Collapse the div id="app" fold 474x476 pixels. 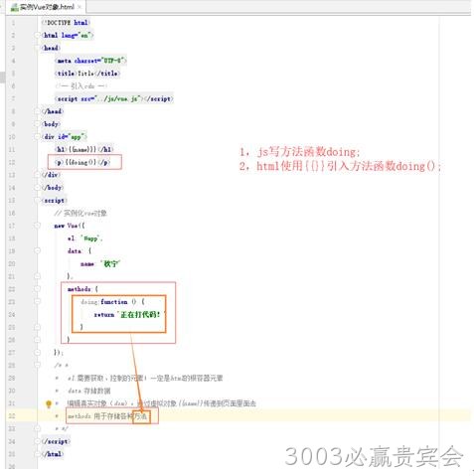pos(38,136)
